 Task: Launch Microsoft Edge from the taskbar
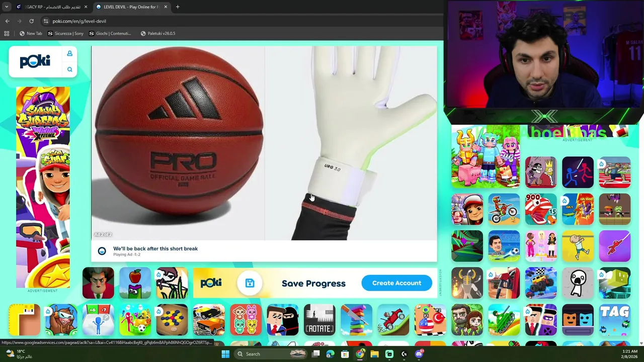[x=330, y=354]
